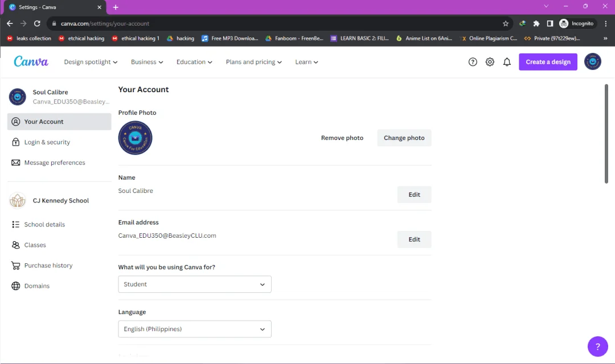The height and width of the screenshot is (364, 615).
Task: Click the site lock icon in address bar
Action: click(x=54, y=23)
